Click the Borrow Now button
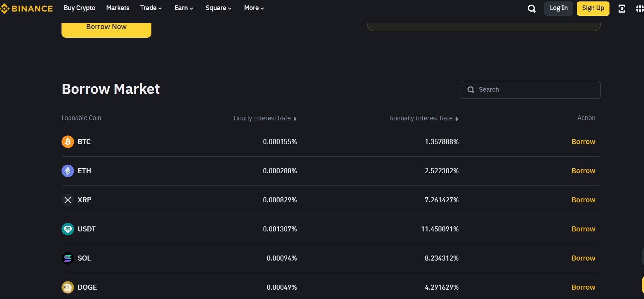Viewport: 644px width, 299px height. point(106,29)
